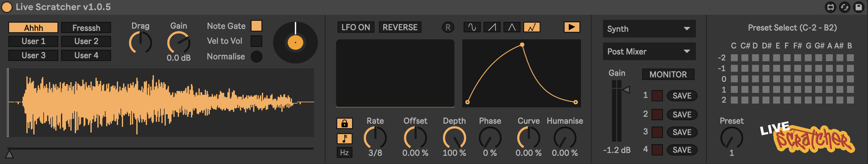Screen dimensions: 868x164
Task: Click the save disk icon in title bar
Action: click(x=859, y=7)
